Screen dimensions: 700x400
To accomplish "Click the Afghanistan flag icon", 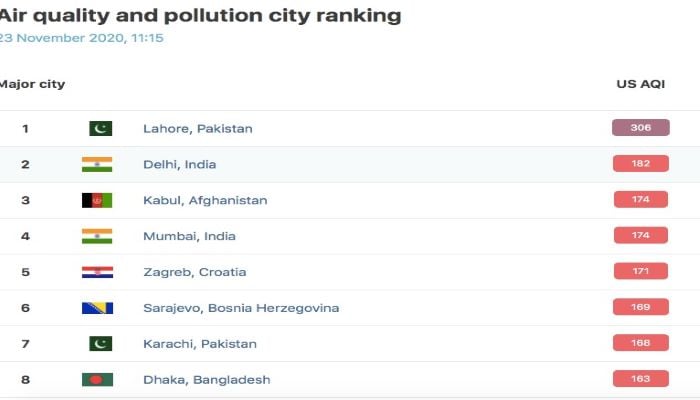I will [x=97, y=200].
